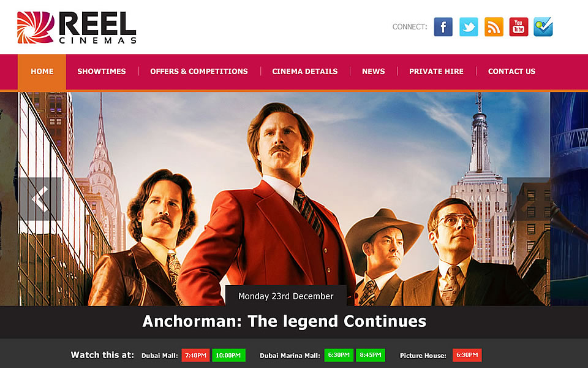
Task: Click Anchorman: The legend Continues title
Action: tap(284, 321)
